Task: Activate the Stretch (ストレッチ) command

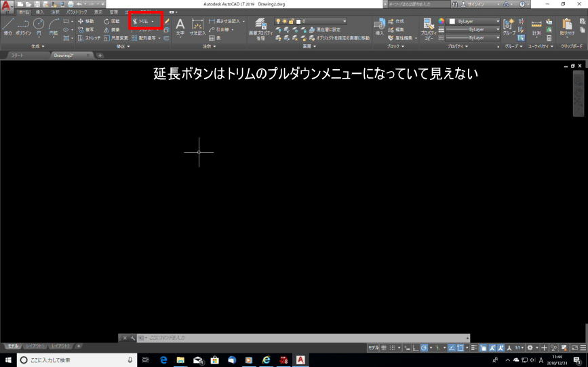Action: (x=89, y=38)
